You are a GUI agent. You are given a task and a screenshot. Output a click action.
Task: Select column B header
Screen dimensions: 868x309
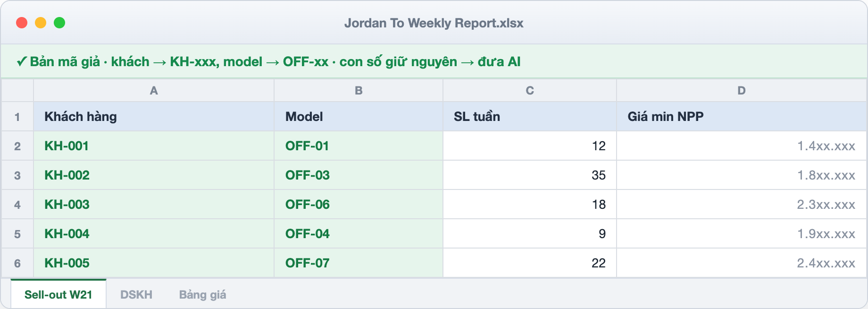359,90
